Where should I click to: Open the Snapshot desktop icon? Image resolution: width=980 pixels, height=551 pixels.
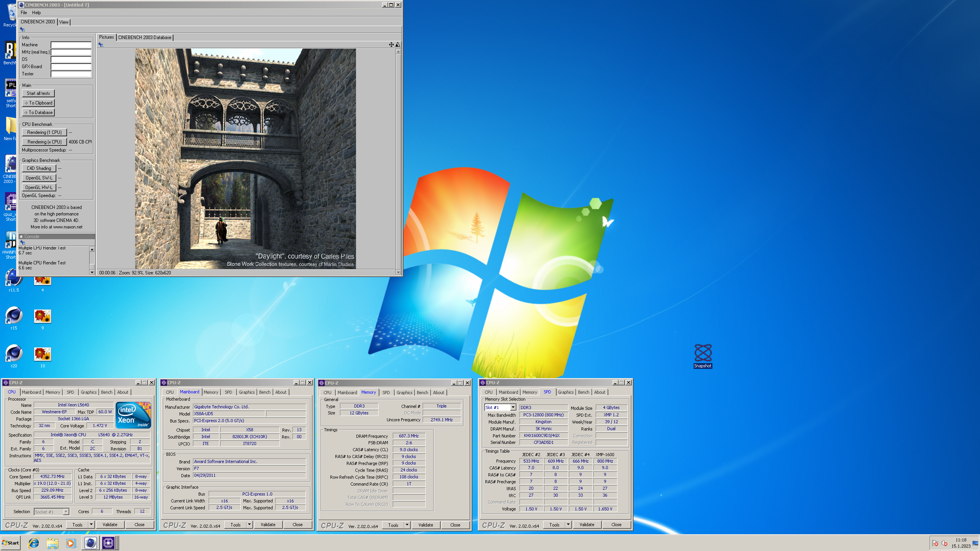pyautogui.click(x=703, y=356)
